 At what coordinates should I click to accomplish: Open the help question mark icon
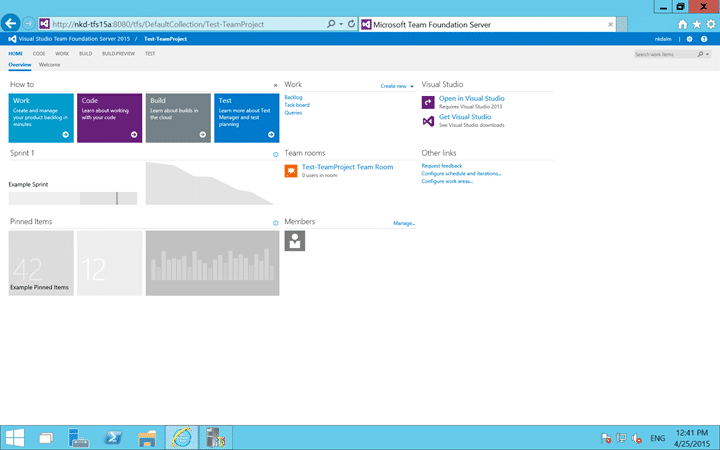coord(704,39)
